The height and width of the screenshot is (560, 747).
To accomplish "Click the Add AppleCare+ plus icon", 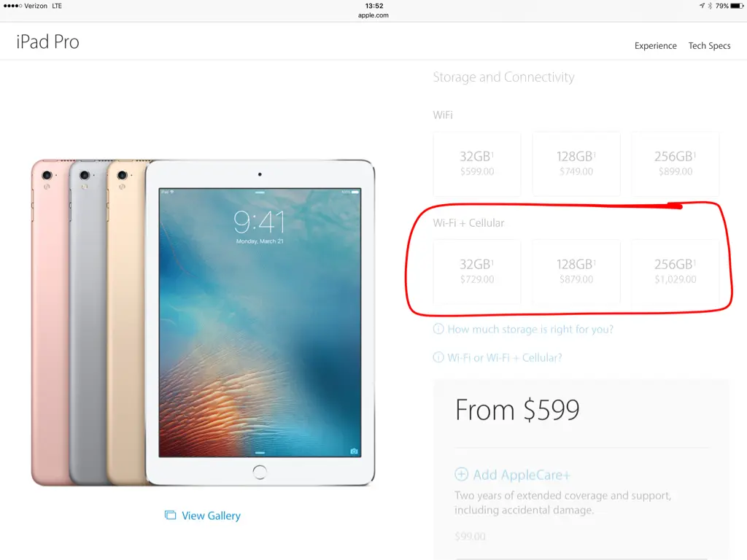I will click(461, 474).
